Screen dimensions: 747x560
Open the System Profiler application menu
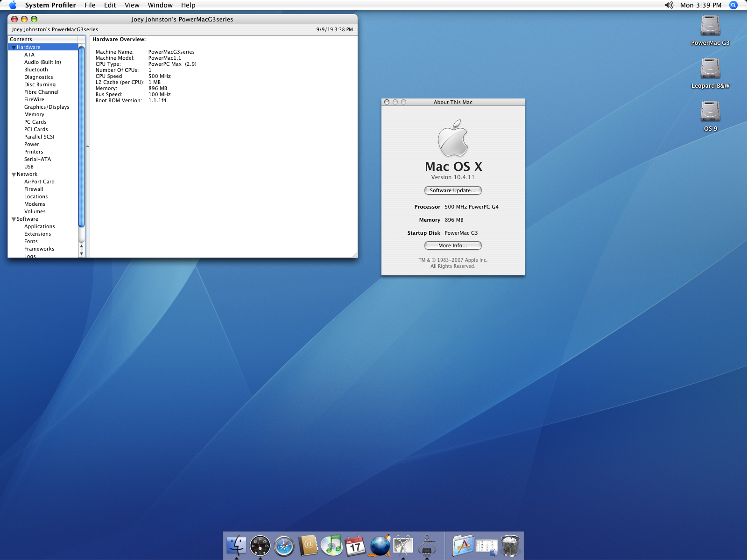[x=50, y=5]
